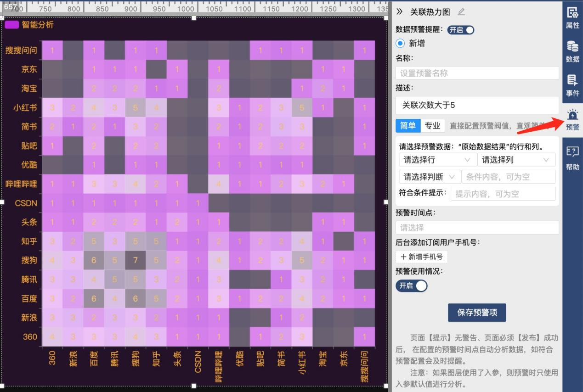Click the 优酷 row label
Viewport: 583px width, 392px height.
tap(29, 164)
